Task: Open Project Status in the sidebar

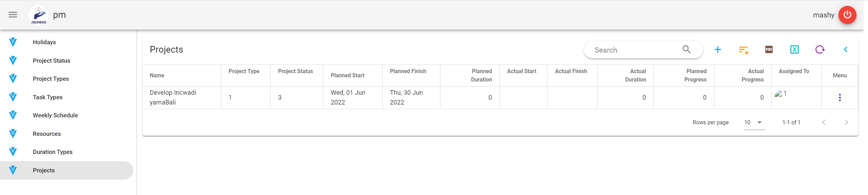Action: (51, 61)
